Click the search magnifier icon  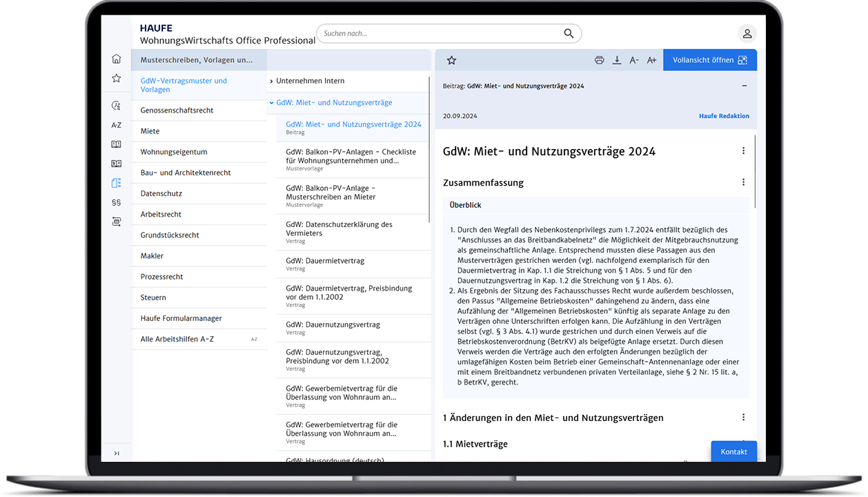[569, 33]
